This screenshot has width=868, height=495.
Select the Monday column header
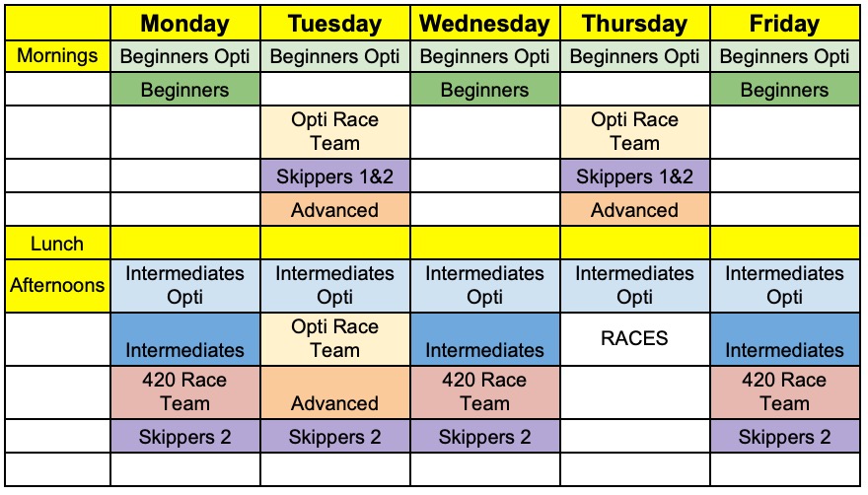(x=184, y=24)
